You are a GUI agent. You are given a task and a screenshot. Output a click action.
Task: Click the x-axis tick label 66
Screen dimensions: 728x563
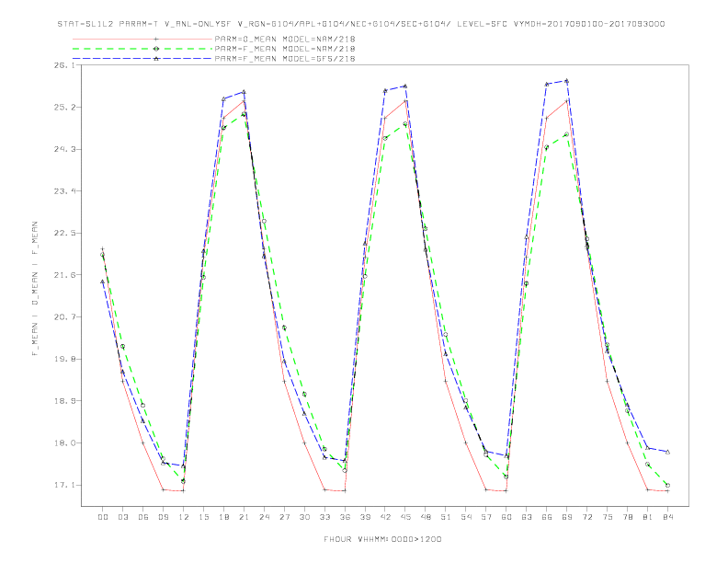(x=547, y=517)
